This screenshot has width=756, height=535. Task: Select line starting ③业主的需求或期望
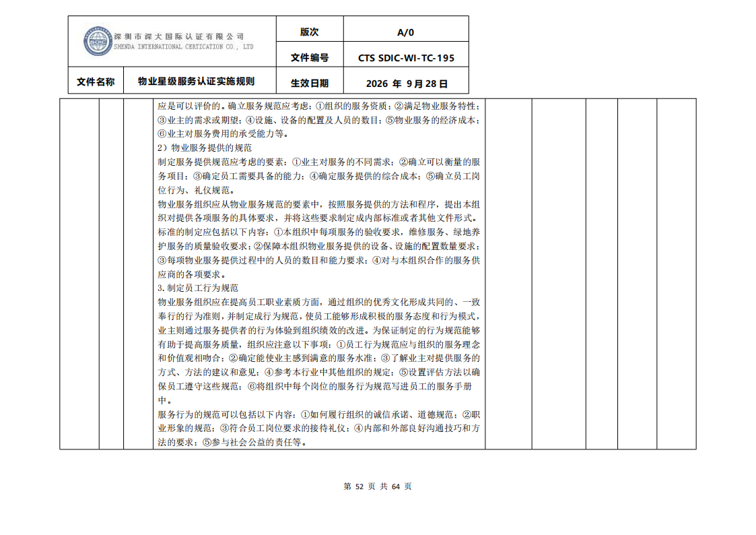pos(318,120)
